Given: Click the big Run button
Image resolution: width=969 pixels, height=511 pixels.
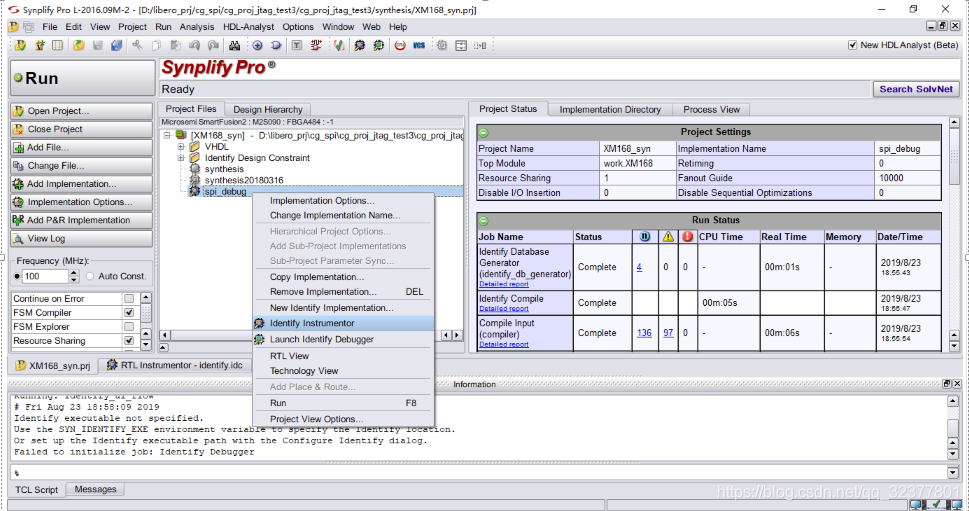Looking at the screenshot, I should tap(82, 78).
